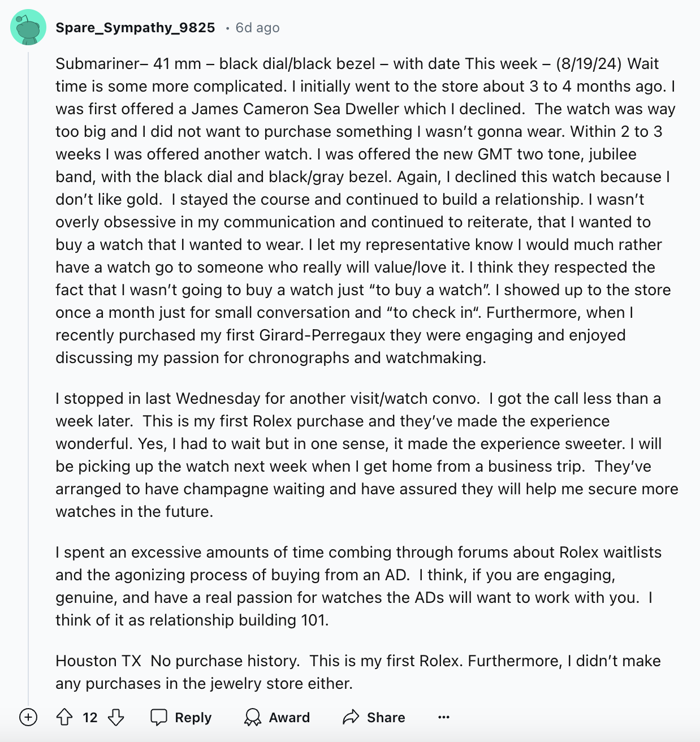700x742 pixels.
Task: Click the paragraph starting "Submariner– 41 mm"
Action: coord(366,210)
